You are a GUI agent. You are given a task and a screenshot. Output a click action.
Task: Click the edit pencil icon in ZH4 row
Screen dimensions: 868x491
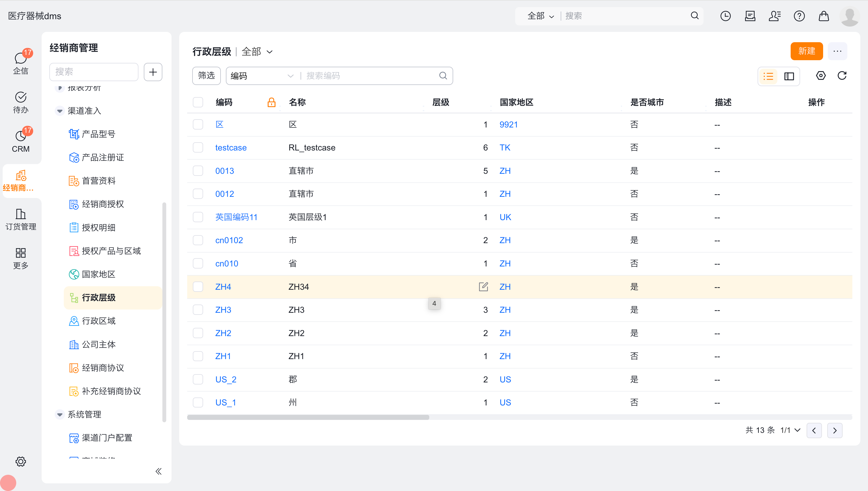click(x=483, y=287)
